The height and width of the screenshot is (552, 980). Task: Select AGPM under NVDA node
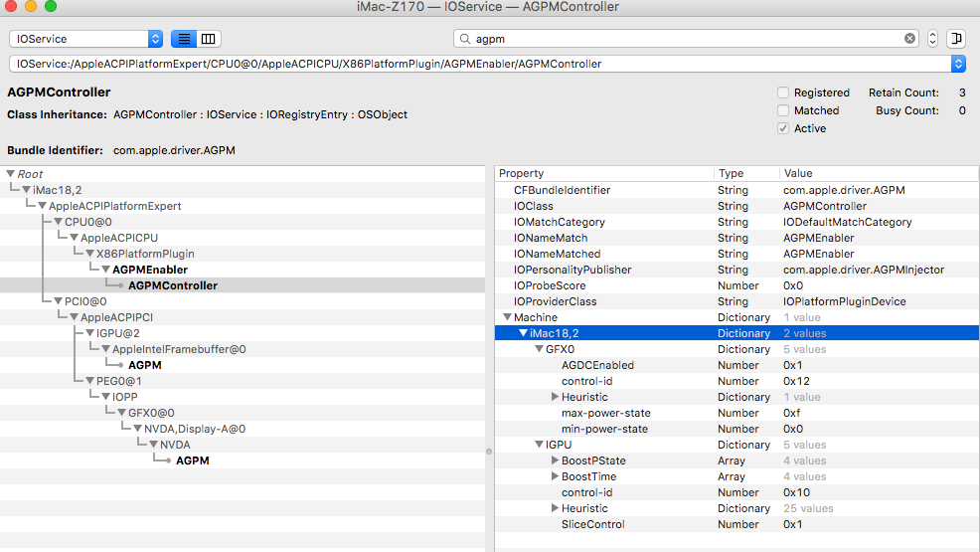tap(193, 460)
